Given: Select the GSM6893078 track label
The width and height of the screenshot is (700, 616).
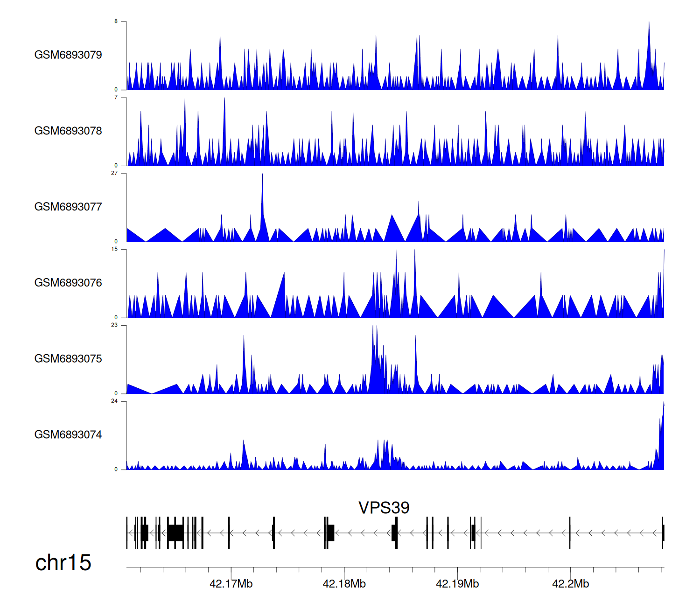Looking at the screenshot, I should [x=68, y=131].
